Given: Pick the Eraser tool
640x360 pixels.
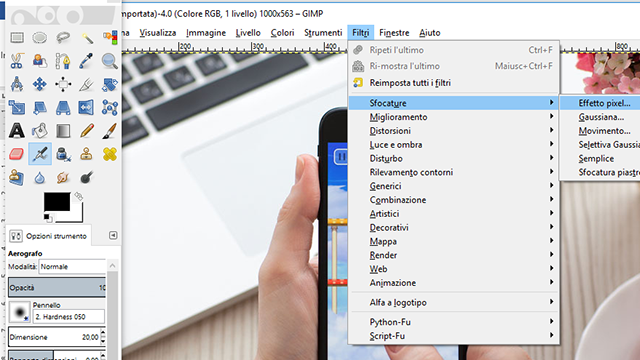Looking at the screenshot, I should [17, 154].
